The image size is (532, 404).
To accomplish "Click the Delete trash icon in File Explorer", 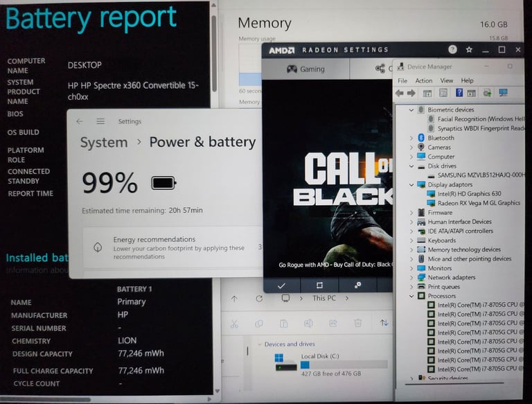I will coord(357,323).
